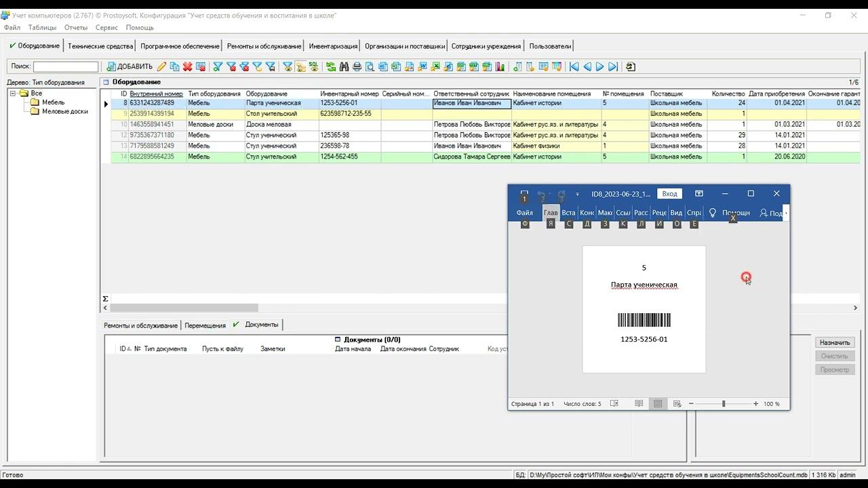The width and height of the screenshot is (868, 488).
Task: Click the copy record icon
Action: 175,66
